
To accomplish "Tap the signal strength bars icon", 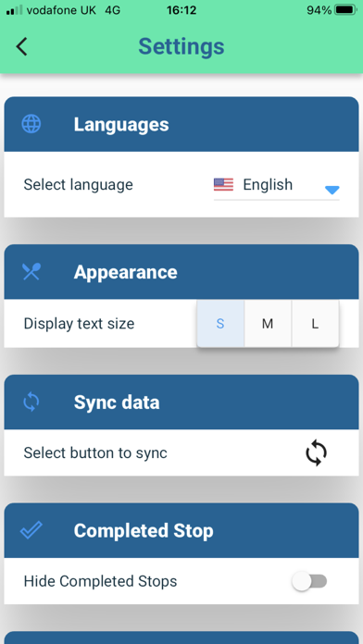I will pos(15,10).
